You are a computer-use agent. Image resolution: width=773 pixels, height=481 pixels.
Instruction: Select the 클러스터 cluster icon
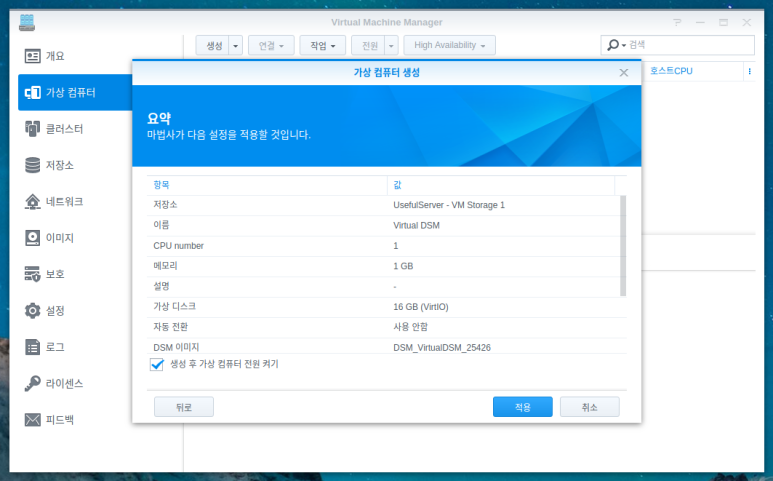click(33, 129)
